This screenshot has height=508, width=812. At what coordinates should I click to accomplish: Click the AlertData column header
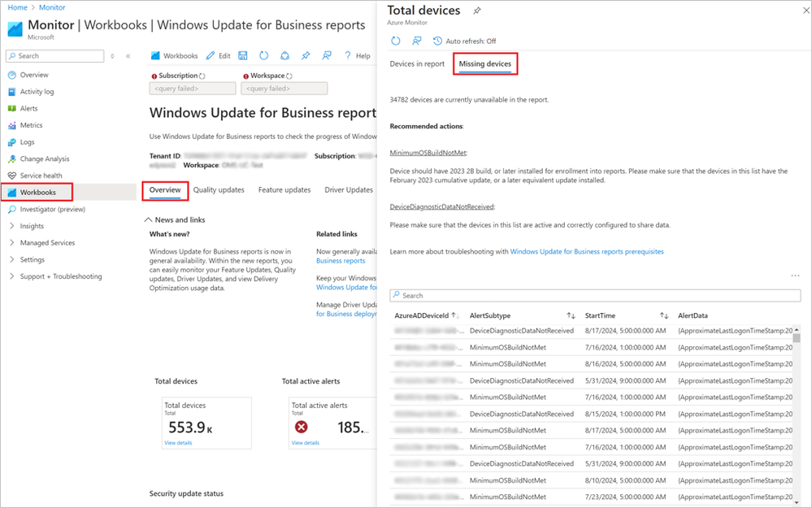[x=693, y=315]
